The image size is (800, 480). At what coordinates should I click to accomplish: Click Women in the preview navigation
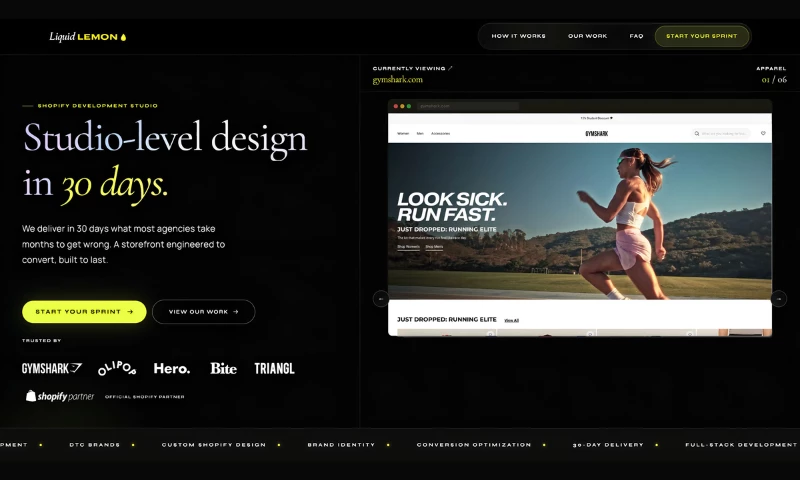coord(403,134)
